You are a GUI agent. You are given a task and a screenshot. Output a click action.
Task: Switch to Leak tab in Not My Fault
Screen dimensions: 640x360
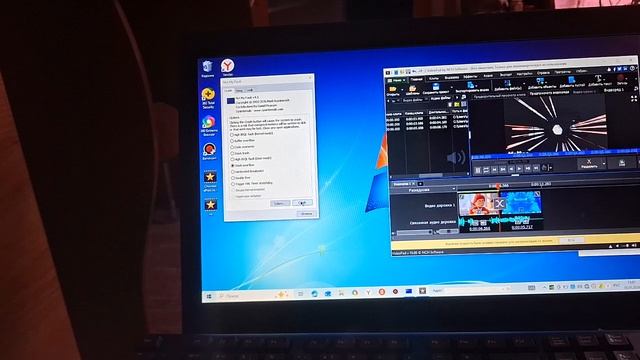[249, 90]
